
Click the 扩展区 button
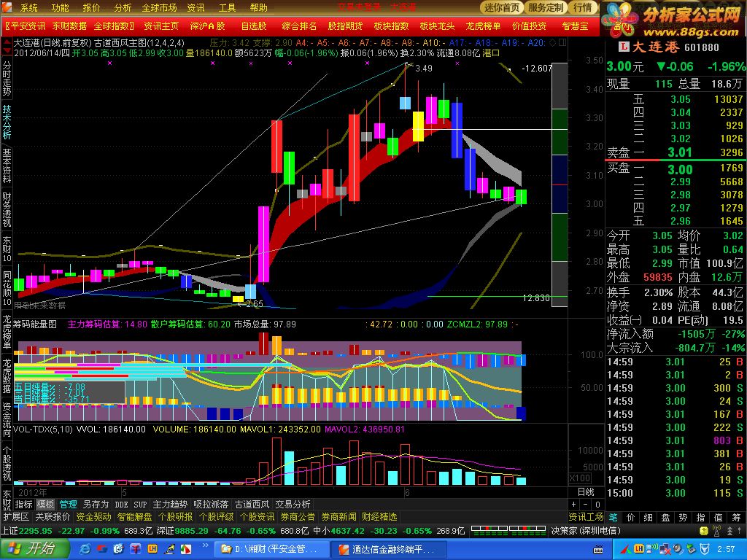pos(16,517)
